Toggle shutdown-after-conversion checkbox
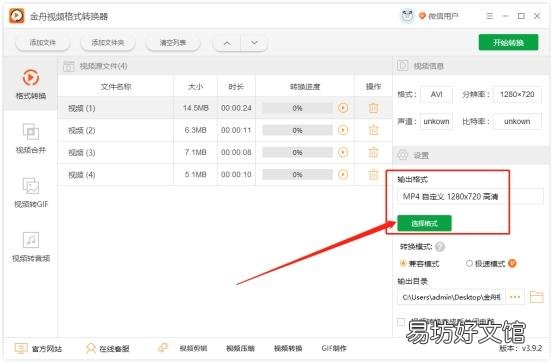The height and width of the screenshot is (364, 553). 401,322
